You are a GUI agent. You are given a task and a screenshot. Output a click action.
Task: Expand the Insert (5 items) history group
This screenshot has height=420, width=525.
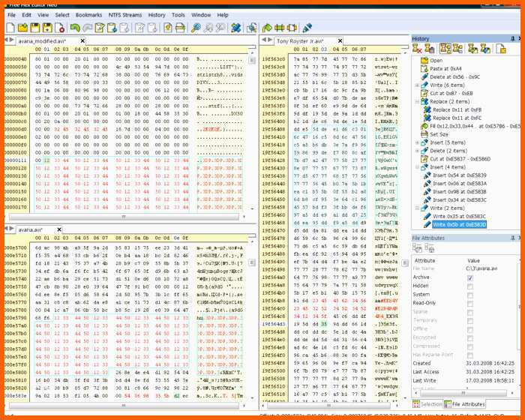point(417,142)
